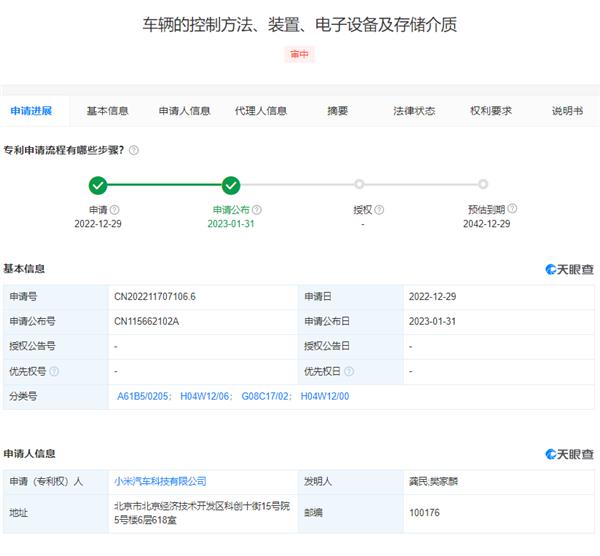Select application number CN202211707106.6
This screenshot has width=600, height=556.
155,297
